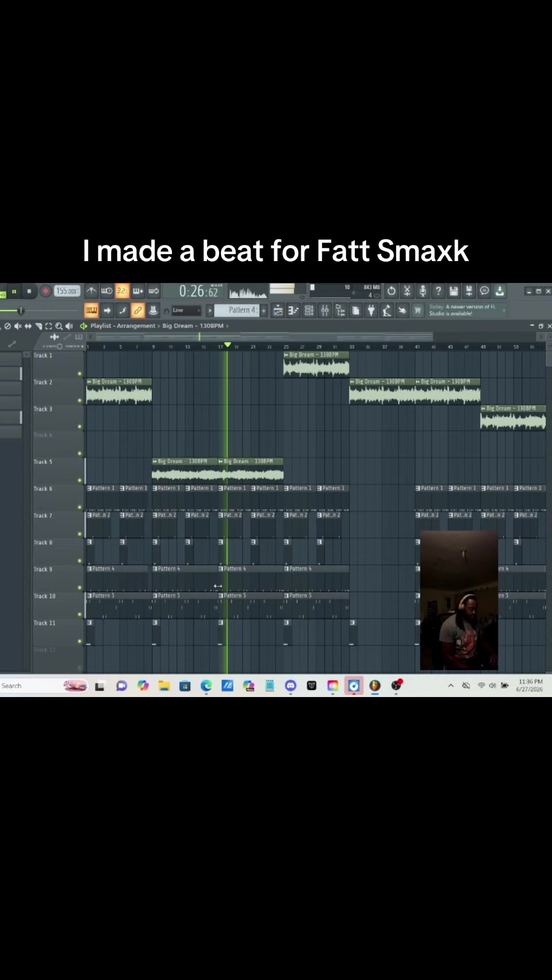Screen dimensions: 552x980
Task: Select the playlist zoom magnifier tool
Action: (x=59, y=326)
